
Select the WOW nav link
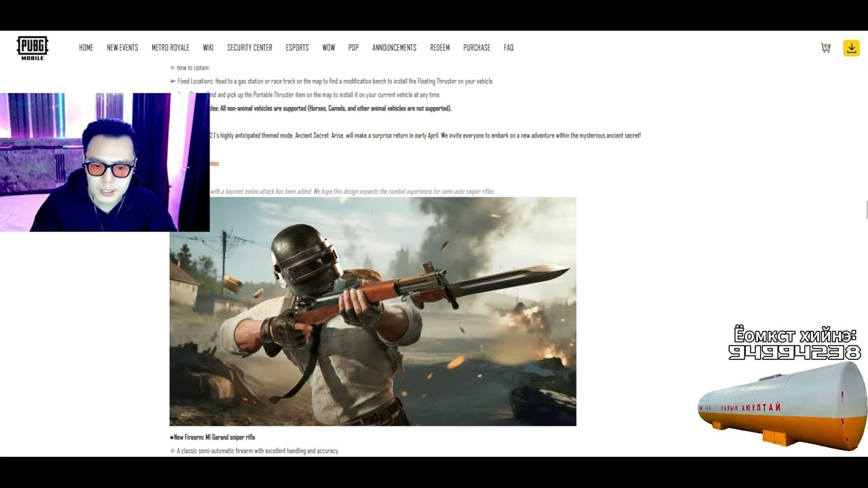pos(328,48)
